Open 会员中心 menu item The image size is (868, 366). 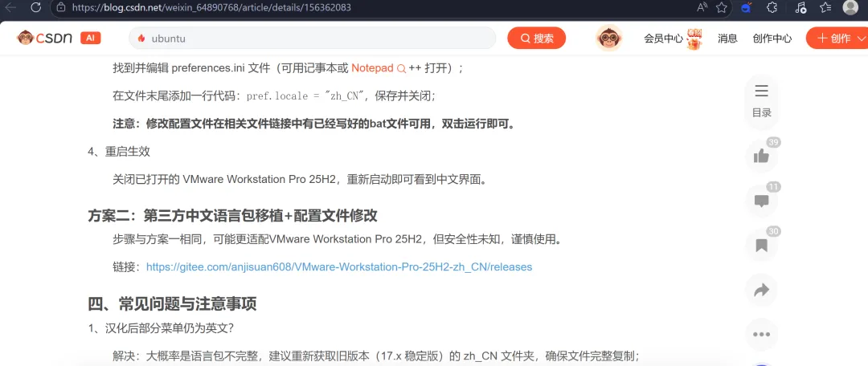click(663, 39)
